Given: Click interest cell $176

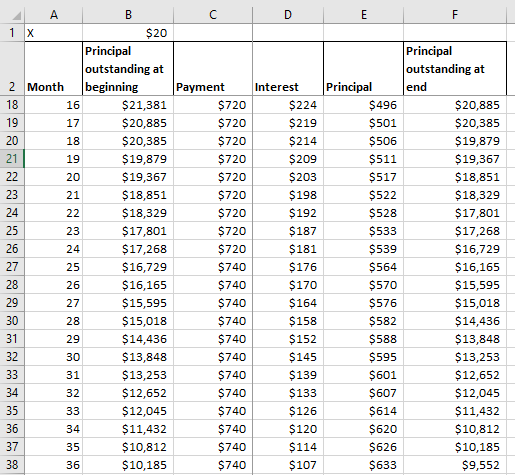Looking at the screenshot, I should 288,267.
